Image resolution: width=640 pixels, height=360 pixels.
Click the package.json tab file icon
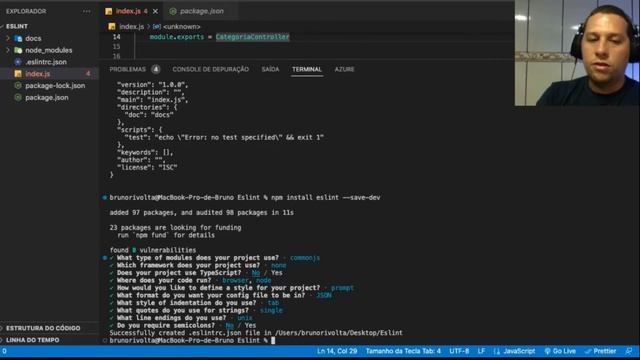click(173, 11)
